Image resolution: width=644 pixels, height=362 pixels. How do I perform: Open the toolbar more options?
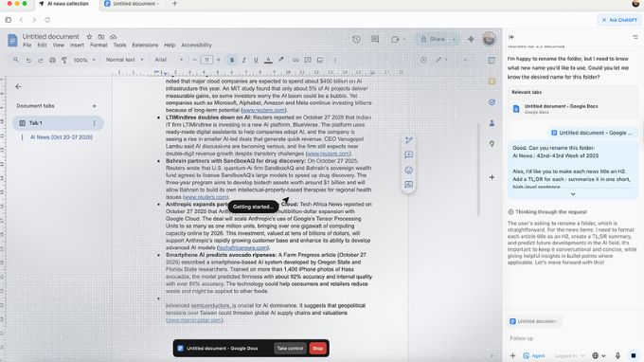point(335,60)
